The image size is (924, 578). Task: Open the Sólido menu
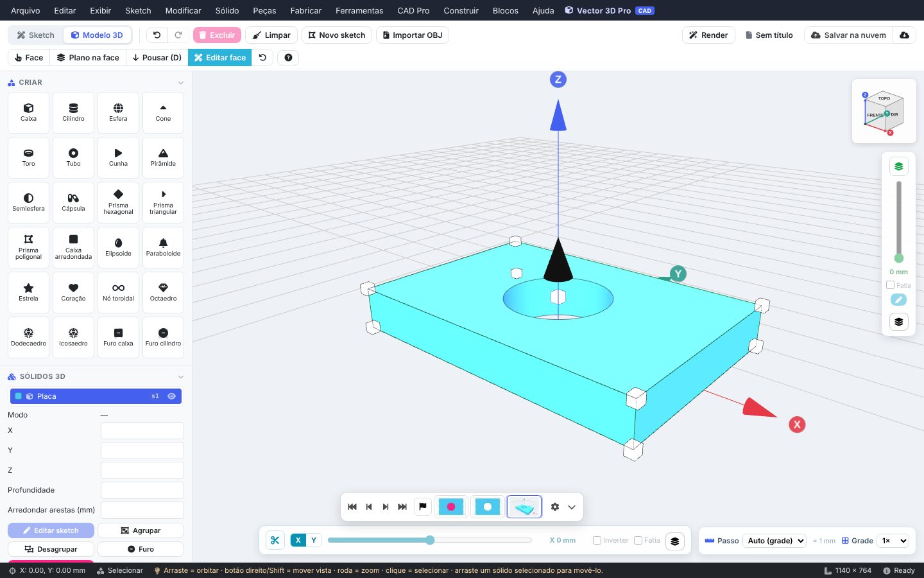(227, 10)
